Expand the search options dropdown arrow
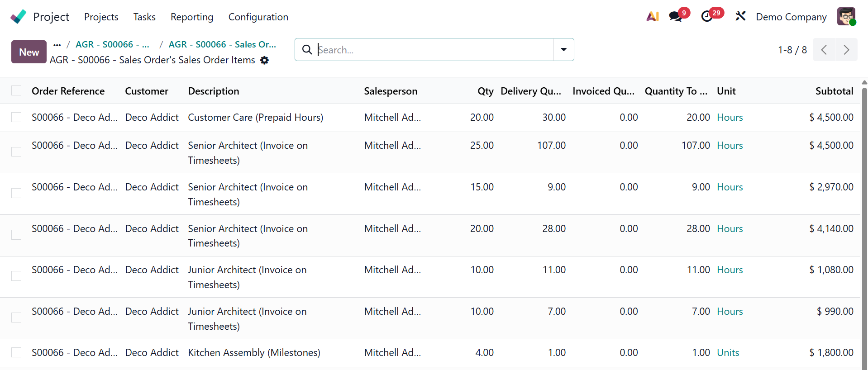 pyautogui.click(x=563, y=50)
